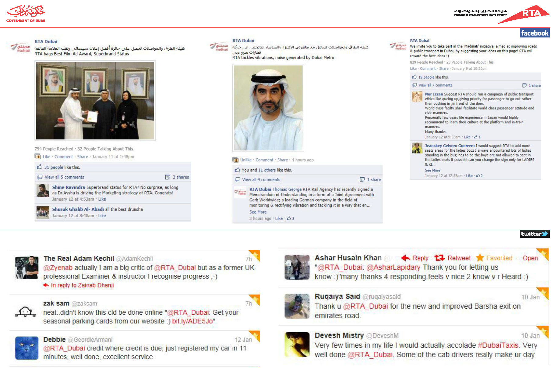
Task: Open Ashar Husain Khan's tweet
Action: click(530, 258)
